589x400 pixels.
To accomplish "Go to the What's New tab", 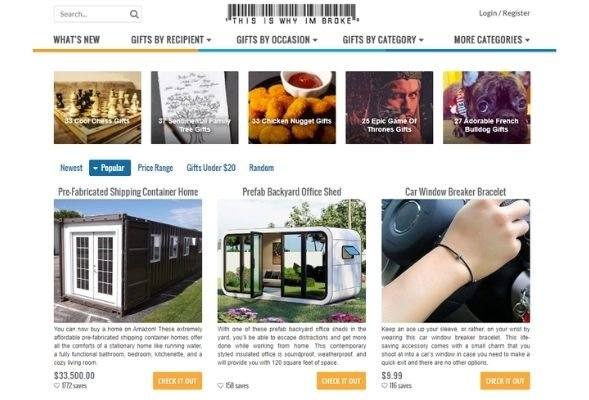I will click(77, 40).
